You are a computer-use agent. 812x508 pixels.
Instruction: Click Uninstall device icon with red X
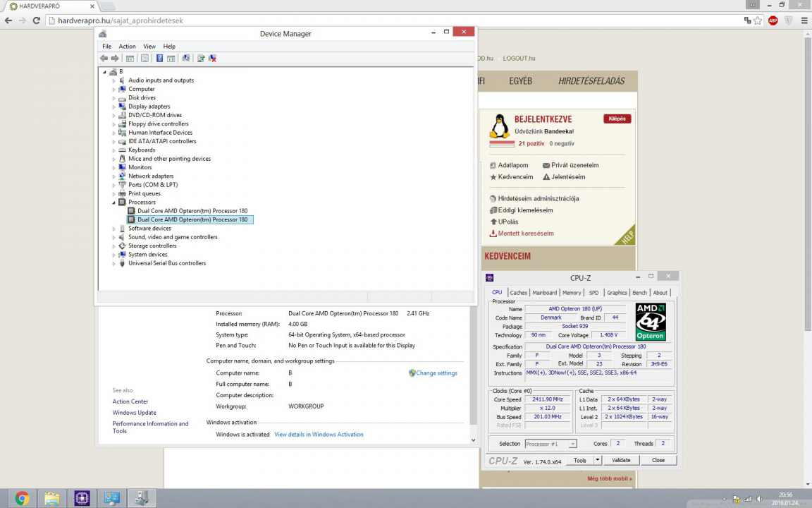[212, 59]
